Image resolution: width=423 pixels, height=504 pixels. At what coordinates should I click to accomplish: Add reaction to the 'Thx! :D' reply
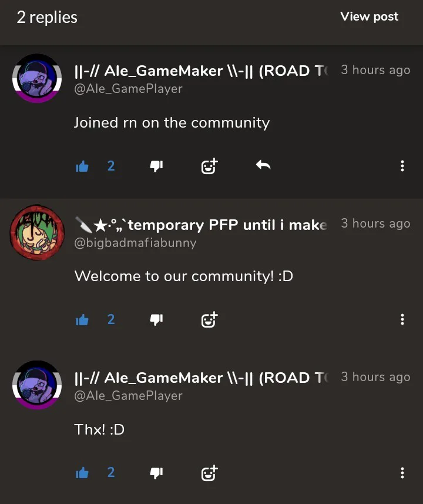click(209, 473)
